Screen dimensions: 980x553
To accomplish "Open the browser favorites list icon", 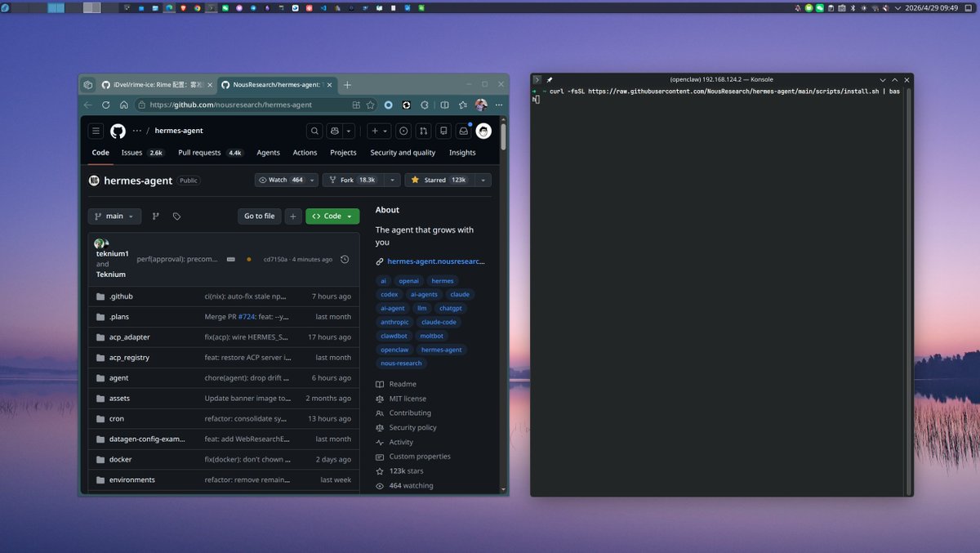I will 463,105.
